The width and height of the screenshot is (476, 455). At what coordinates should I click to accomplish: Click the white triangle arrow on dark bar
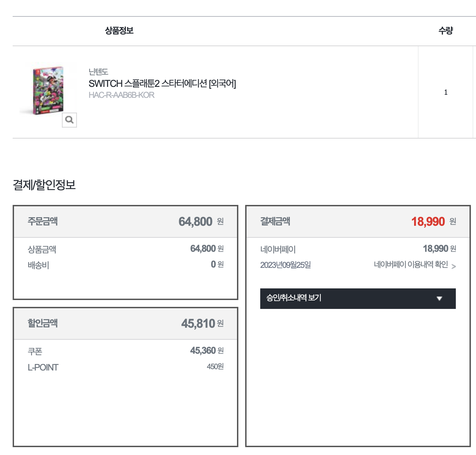click(x=439, y=299)
